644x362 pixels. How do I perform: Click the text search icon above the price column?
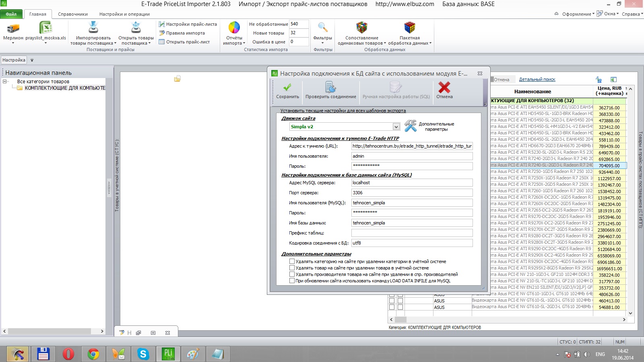599,80
